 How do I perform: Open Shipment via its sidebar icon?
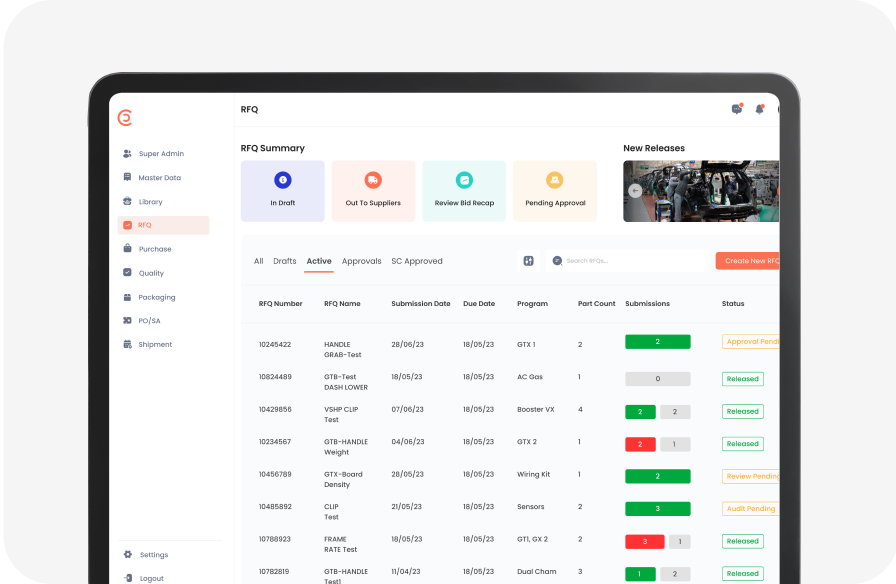[x=127, y=345]
